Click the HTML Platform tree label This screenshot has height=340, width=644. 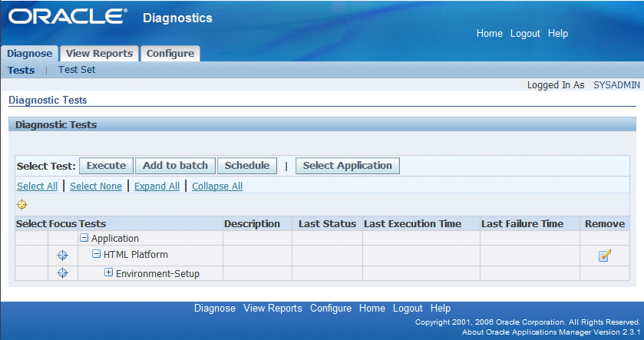tap(136, 255)
